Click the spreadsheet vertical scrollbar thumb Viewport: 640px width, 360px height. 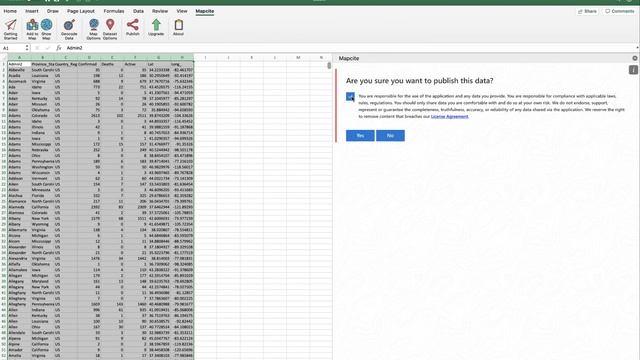click(x=329, y=65)
